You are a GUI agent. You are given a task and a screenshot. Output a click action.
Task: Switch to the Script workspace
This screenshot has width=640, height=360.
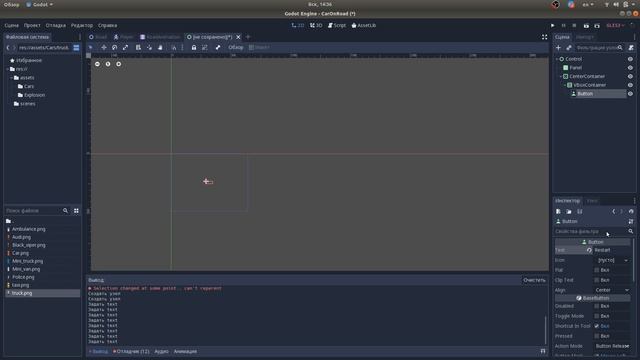[x=337, y=25]
